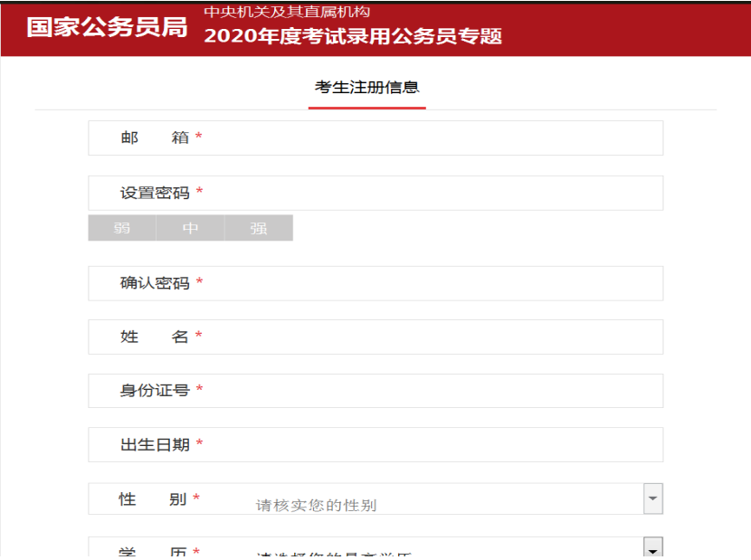Click the 中央机关及其直属机构 header text
Image resolution: width=751 pixels, height=560 pixels.
coord(287,12)
